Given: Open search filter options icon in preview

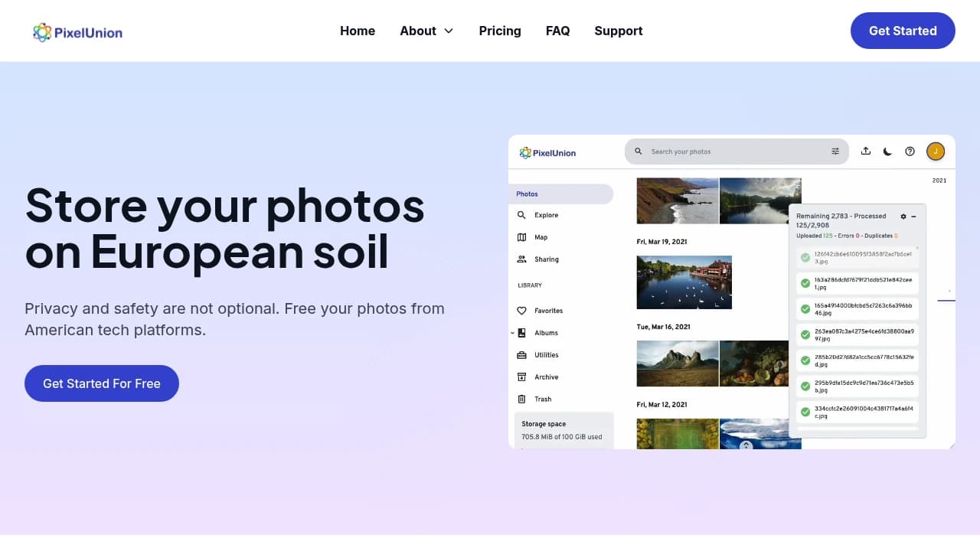Looking at the screenshot, I should [x=835, y=152].
